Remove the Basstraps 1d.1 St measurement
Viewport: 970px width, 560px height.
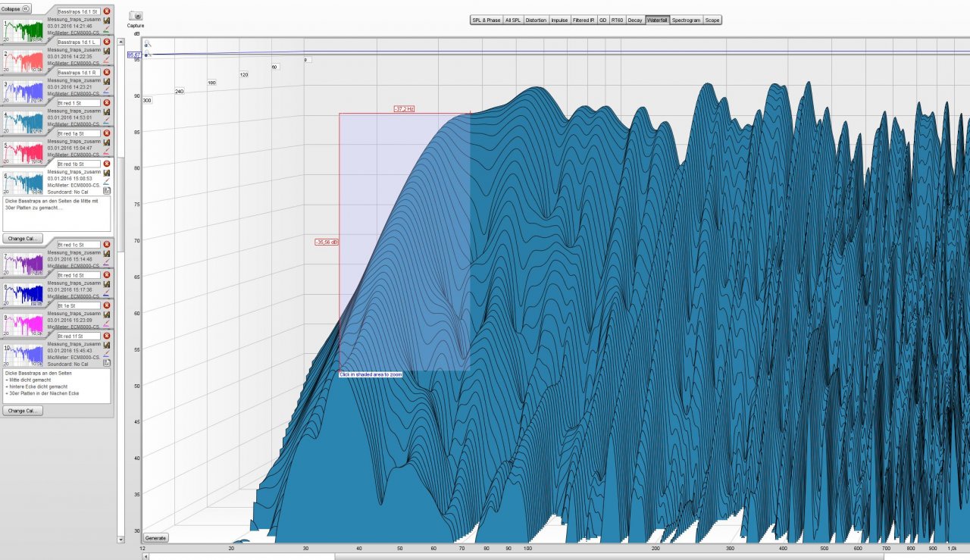tap(107, 11)
